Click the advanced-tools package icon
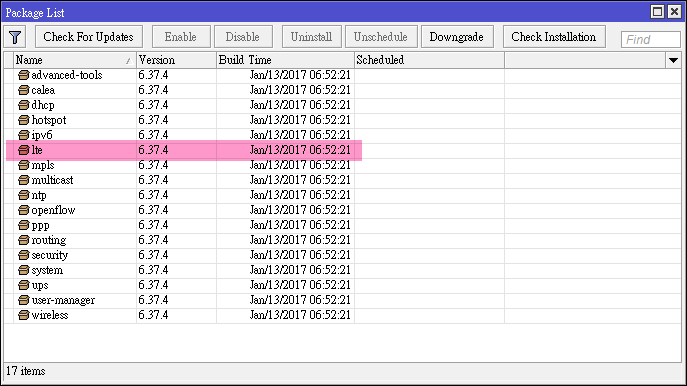This screenshot has width=687, height=386. 24,75
